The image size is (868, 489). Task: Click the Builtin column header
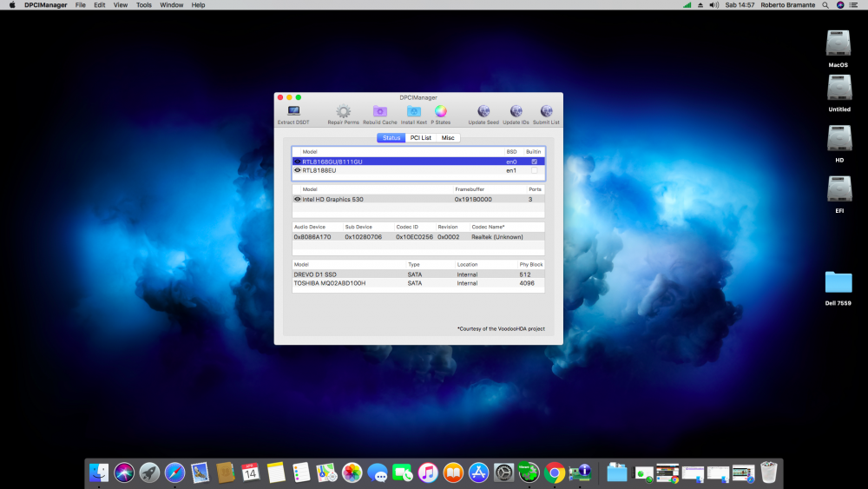tap(534, 152)
